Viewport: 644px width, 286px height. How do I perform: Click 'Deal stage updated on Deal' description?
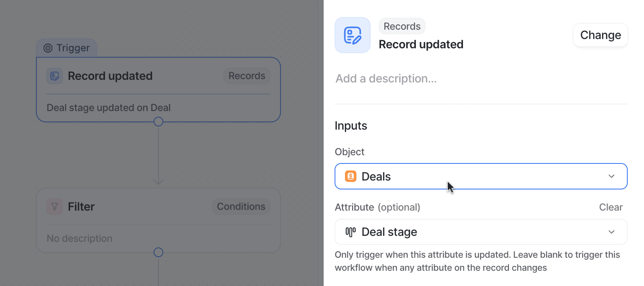coord(109,108)
